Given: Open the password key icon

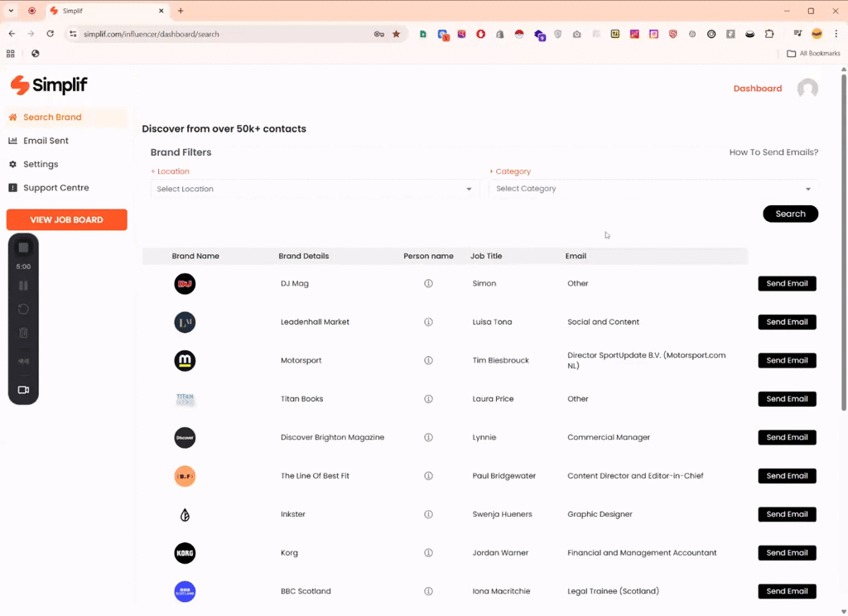Looking at the screenshot, I should tap(379, 34).
